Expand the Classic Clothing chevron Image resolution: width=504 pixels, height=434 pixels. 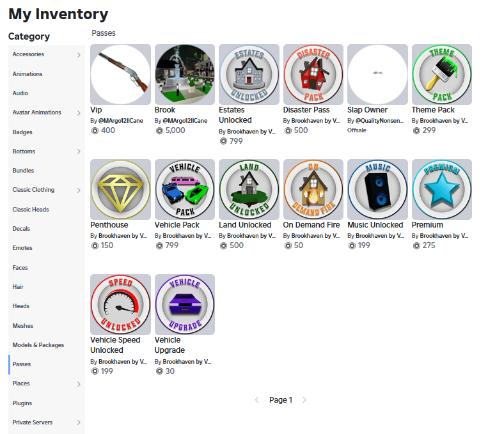79,190
